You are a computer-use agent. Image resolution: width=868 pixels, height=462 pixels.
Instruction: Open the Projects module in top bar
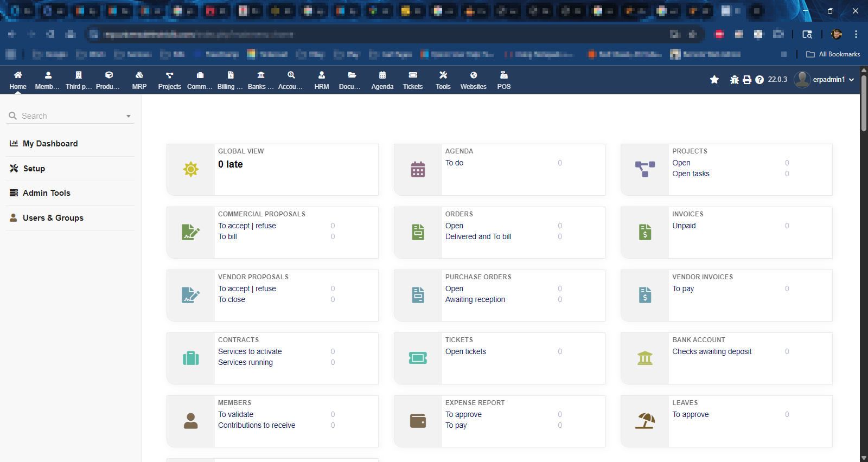169,80
